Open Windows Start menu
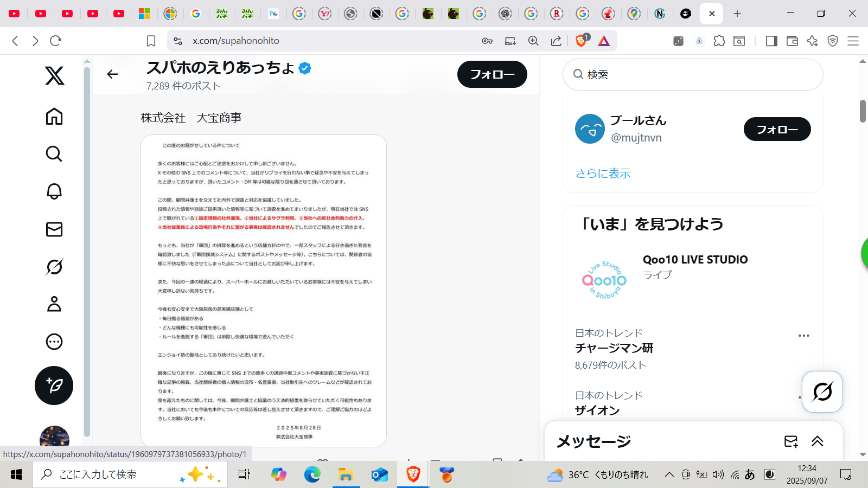This screenshot has height=488, width=868. tap(16, 475)
